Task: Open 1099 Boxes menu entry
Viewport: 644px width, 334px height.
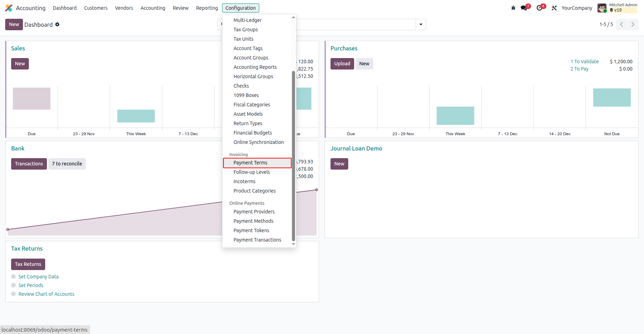Action: point(257,95)
